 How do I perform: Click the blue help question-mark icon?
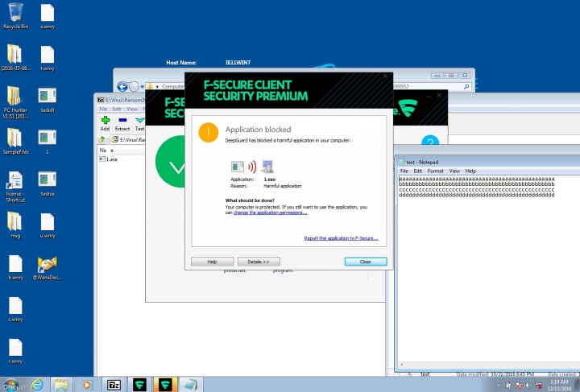click(x=430, y=140)
